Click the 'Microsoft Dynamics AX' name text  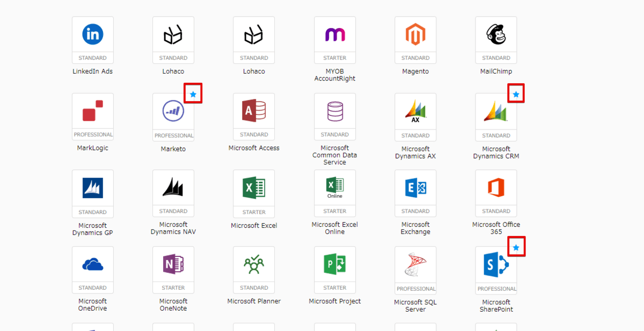coord(415,153)
